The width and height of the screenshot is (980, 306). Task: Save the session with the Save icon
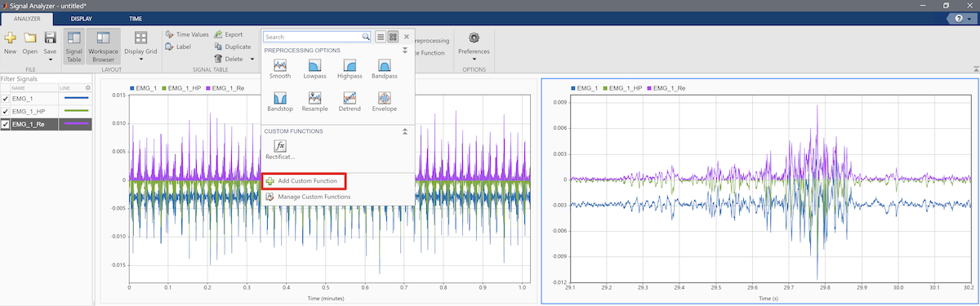[50, 38]
